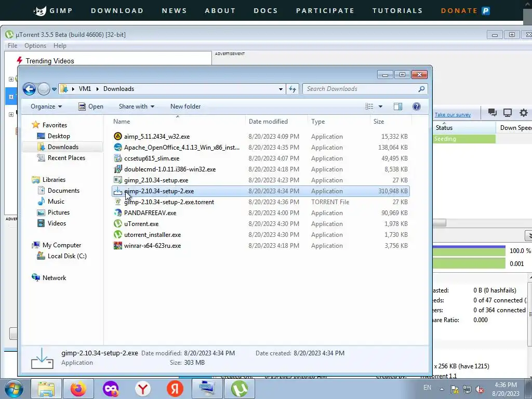Expand the bottom uTorrent sidebar tree node
The image size is (532, 399).
tap(11, 114)
